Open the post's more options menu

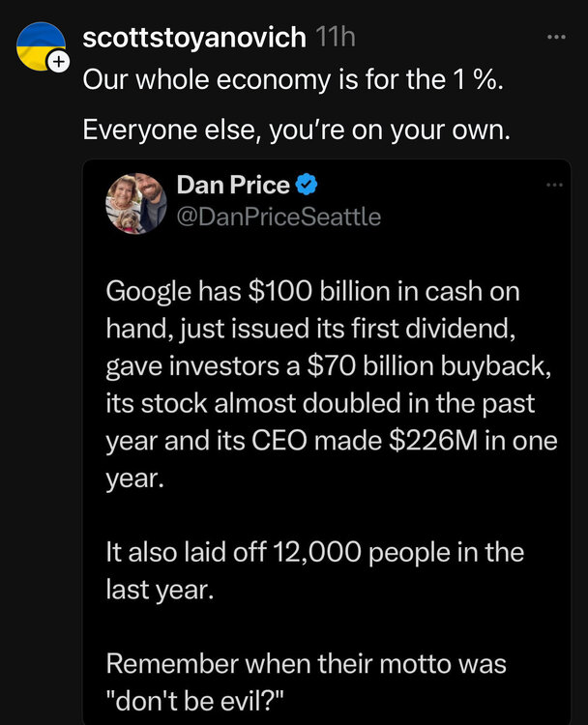click(x=555, y=38)
